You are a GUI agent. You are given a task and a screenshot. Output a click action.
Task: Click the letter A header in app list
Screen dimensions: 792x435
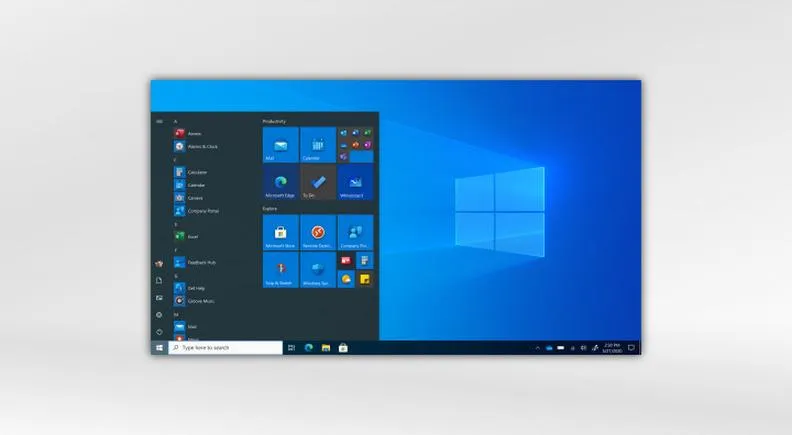[176, 121]
